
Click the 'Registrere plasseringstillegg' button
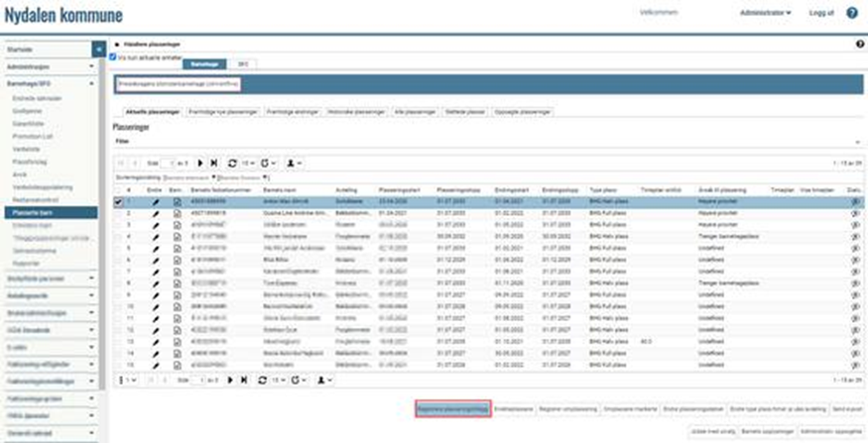452,407
